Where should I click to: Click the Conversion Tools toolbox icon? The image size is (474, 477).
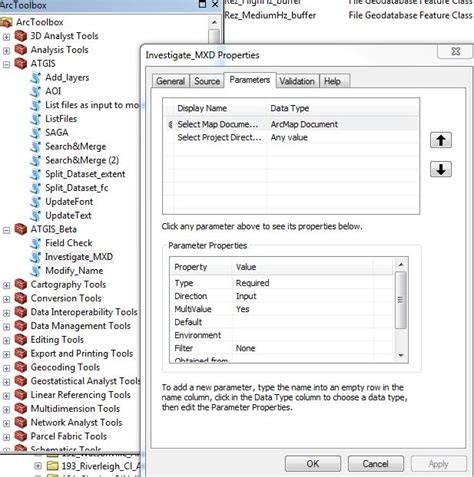[x=21, y=298]
